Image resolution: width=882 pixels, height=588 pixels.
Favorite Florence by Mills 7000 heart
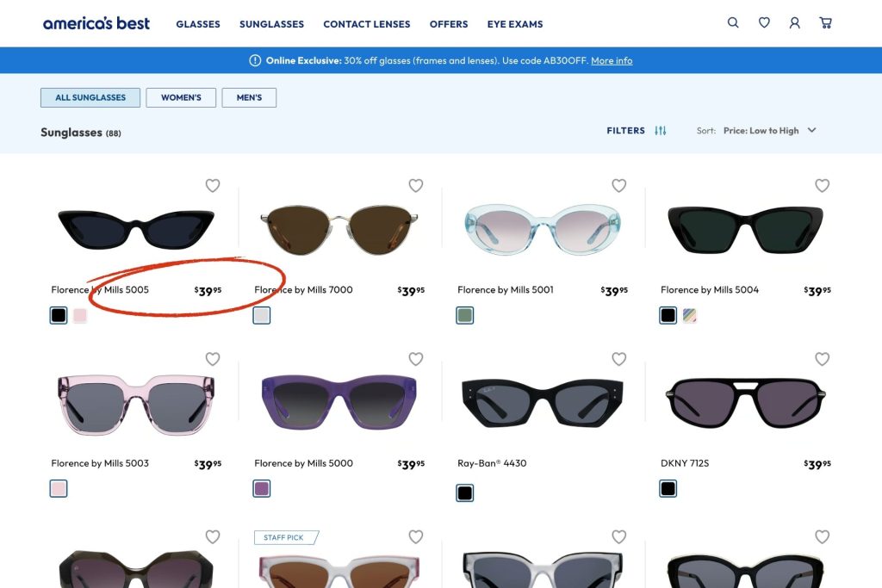(x=416, y=185)
